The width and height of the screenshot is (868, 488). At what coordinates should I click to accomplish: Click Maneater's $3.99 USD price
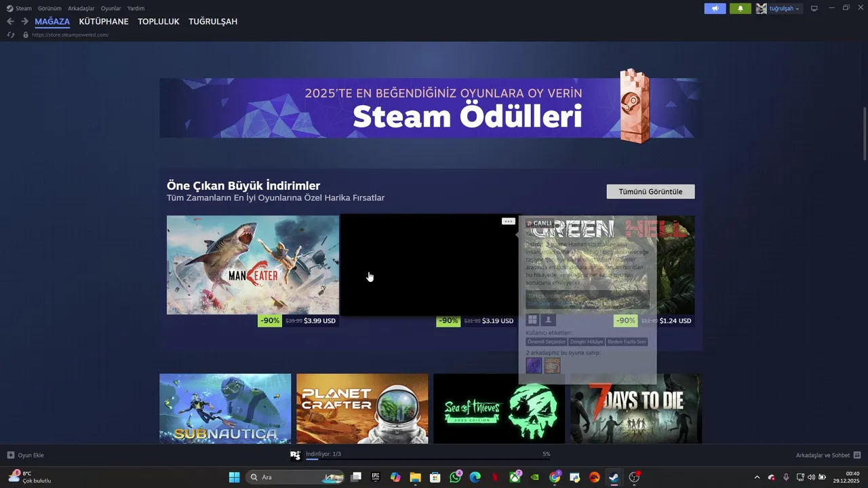tap(320, 321)
